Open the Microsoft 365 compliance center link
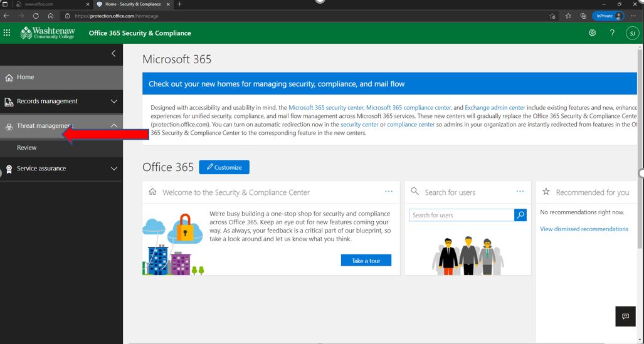This screenshot has width=644, height=344. 408,108
